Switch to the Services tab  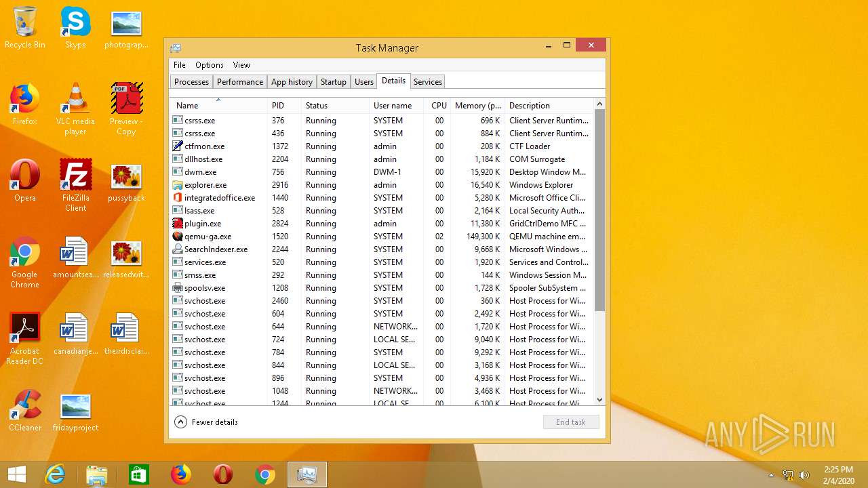(x=428, y=82)
